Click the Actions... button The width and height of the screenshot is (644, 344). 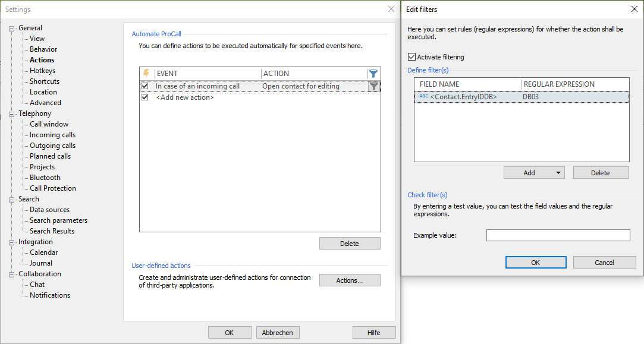[x=350, y=280]
